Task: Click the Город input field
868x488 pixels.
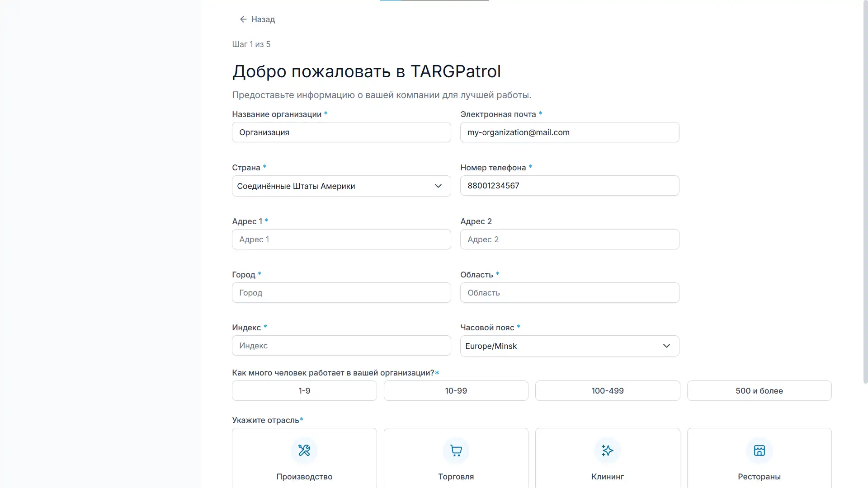Action: (341, 292)
